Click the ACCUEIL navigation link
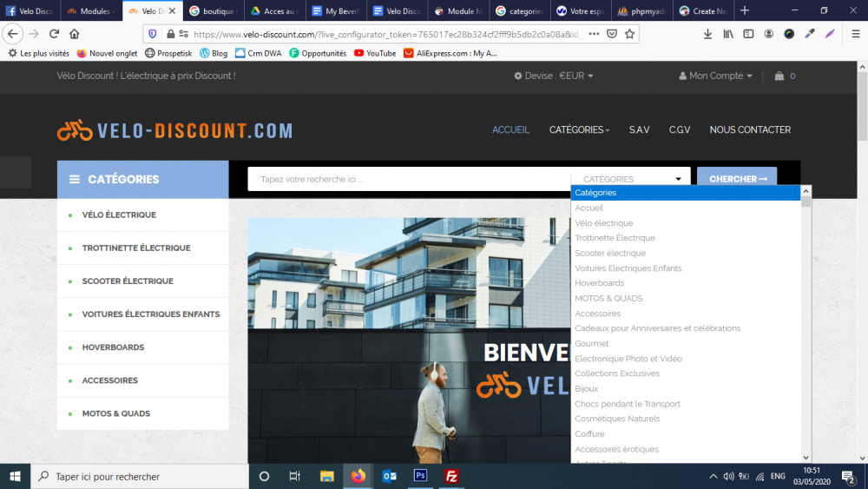This screenshot has height=489, width=868. coord(510,129)
